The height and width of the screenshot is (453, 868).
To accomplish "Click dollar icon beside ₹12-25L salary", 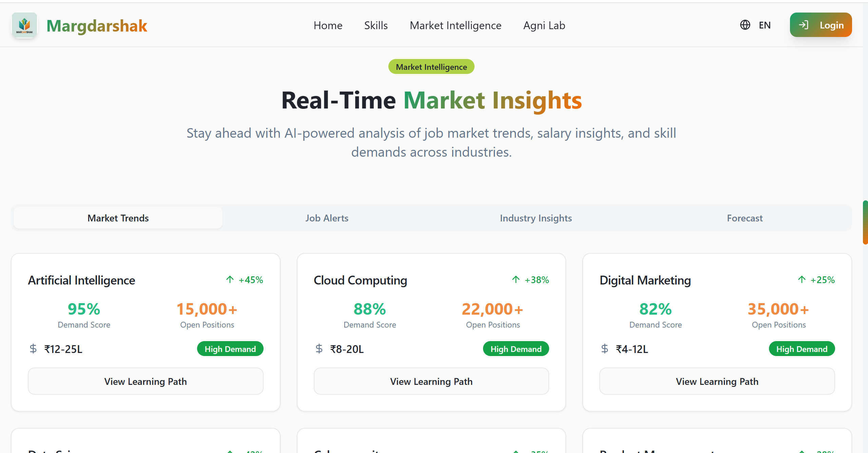I will pyautogui.click(x=33, y=349).
